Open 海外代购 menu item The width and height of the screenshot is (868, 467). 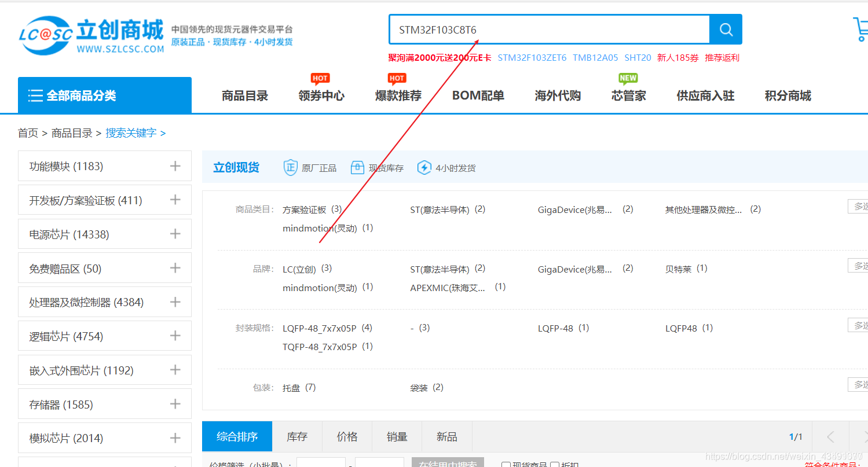click(x=558, y=95)
